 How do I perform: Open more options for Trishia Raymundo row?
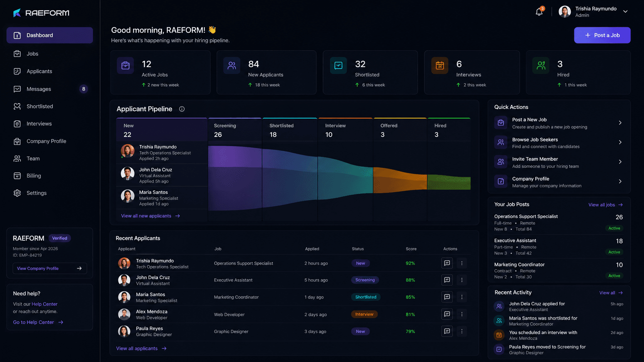pos(462,263)
